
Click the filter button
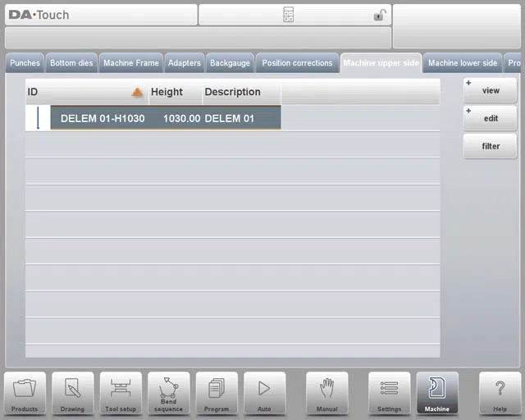pos(491,146)
